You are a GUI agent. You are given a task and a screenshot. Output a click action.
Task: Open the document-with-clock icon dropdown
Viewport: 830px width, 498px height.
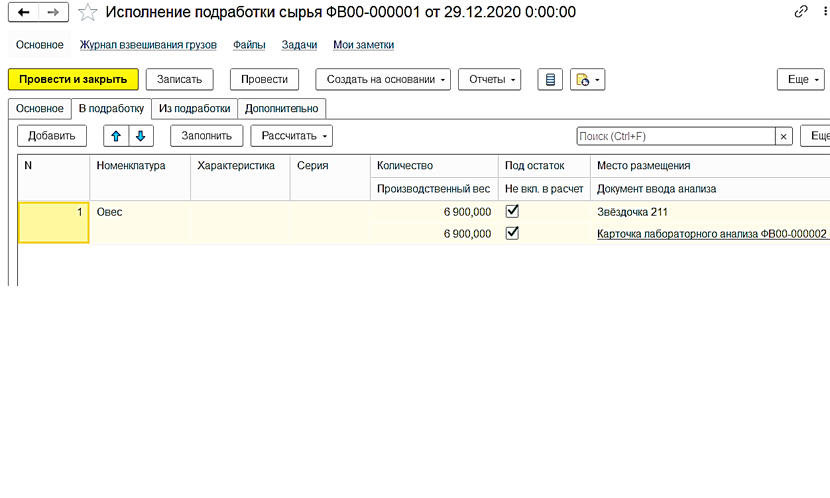tap(588, 79)
